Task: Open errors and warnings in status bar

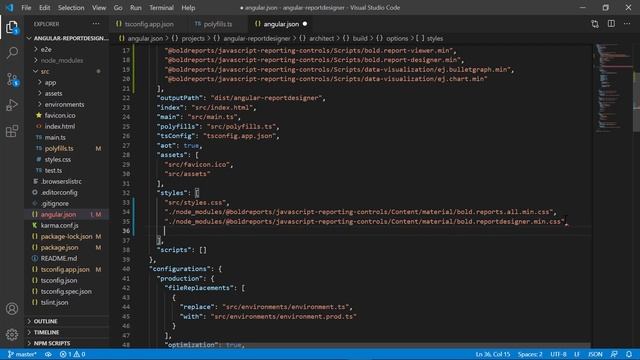Action: pos(73,354)
